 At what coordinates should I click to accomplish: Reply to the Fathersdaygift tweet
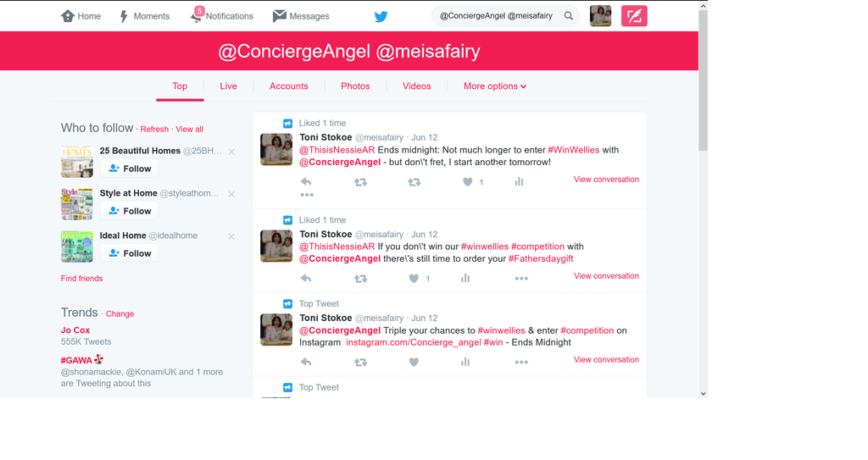pos(305,279)
